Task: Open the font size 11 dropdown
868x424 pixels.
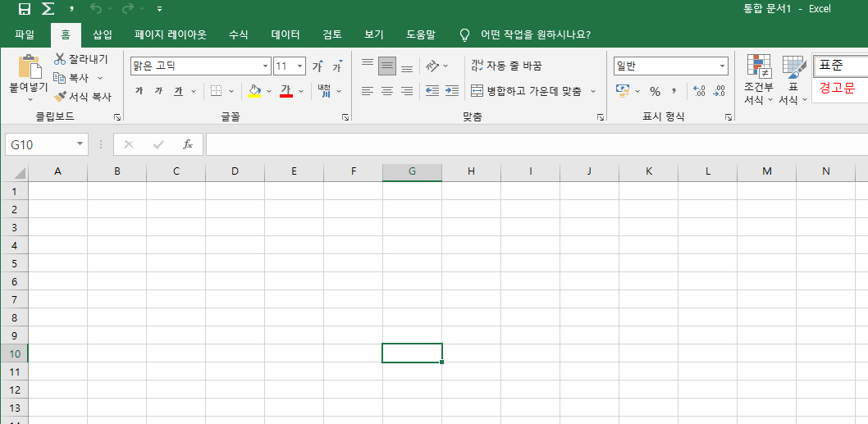Action: pos(300,66)
